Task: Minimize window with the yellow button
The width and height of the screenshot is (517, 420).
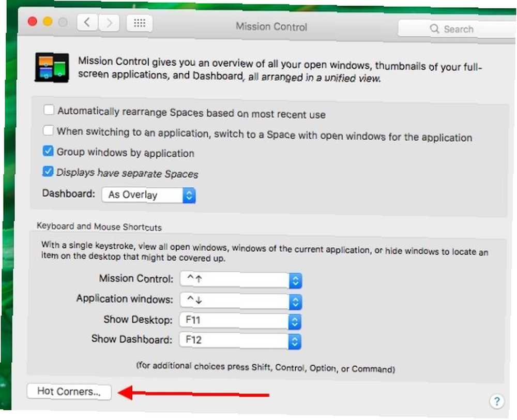Action: click(x=48, y=22)
